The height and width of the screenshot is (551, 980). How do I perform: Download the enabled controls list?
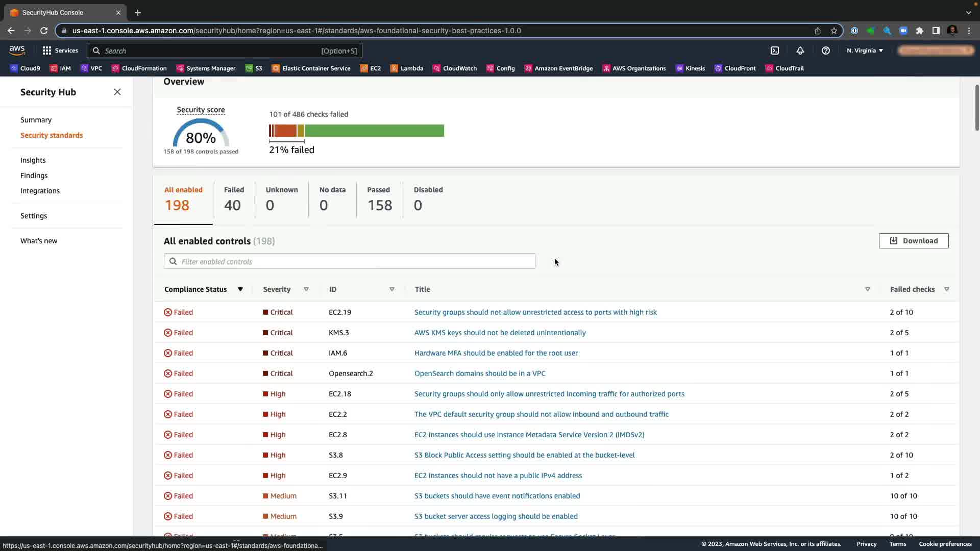[913, 241]
